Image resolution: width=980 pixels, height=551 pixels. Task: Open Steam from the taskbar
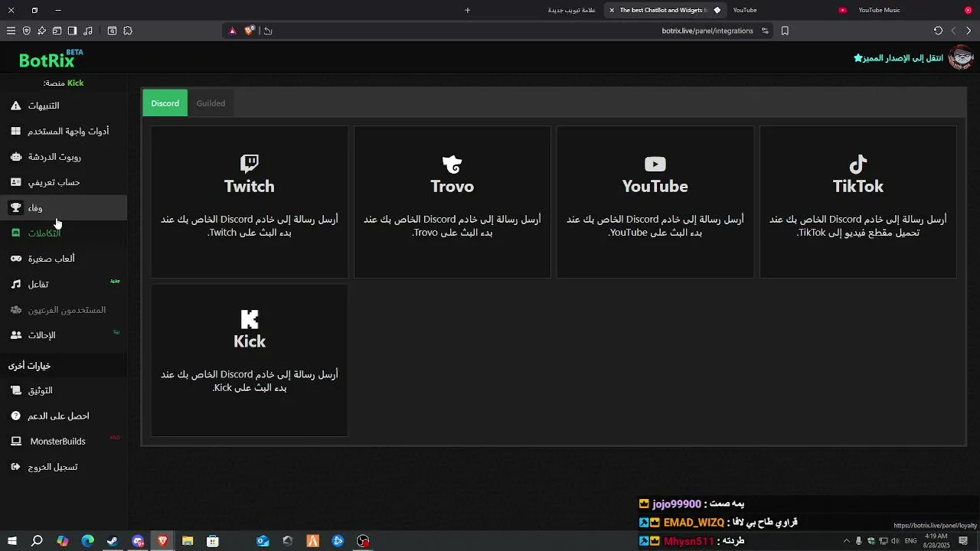coord(113,541)
